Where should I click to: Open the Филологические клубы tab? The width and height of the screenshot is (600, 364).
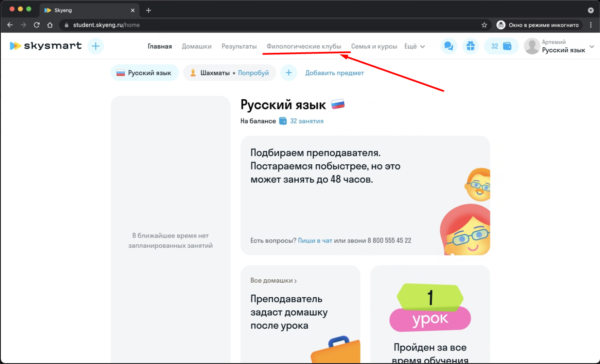tap(304, 46)
